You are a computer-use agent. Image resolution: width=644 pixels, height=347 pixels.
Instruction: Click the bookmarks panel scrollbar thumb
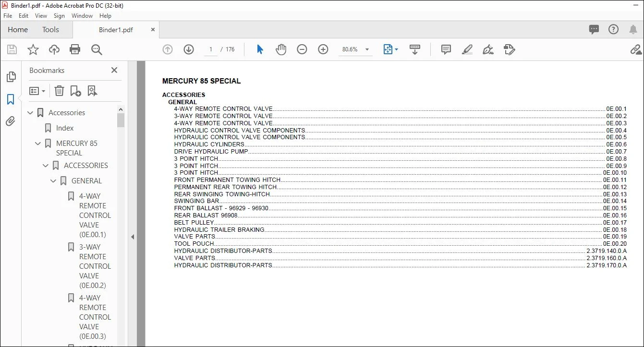click(x=121, y=120)
